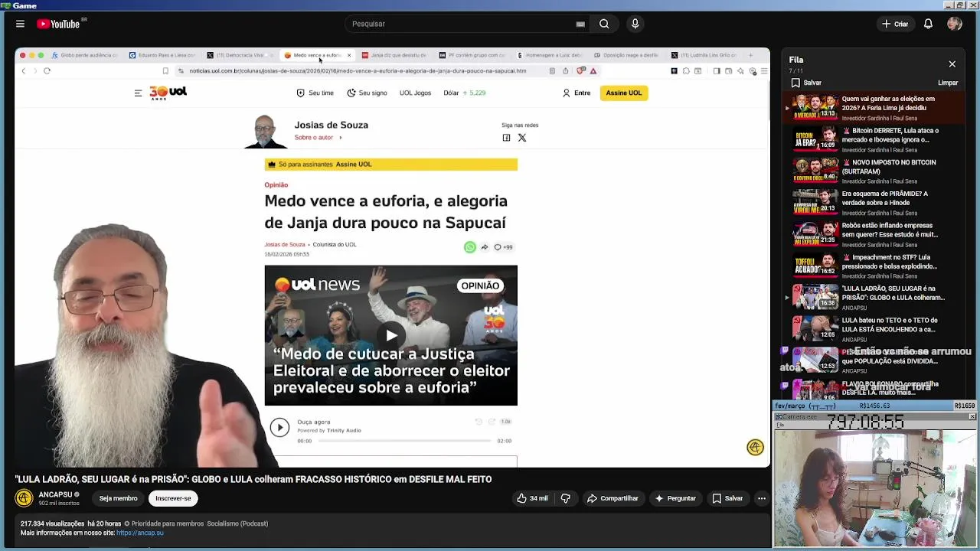Play 'Quem vai ganhar as eleições' queue video
The height and width of the screenshot is (551, 980).
tap(873, 108)
